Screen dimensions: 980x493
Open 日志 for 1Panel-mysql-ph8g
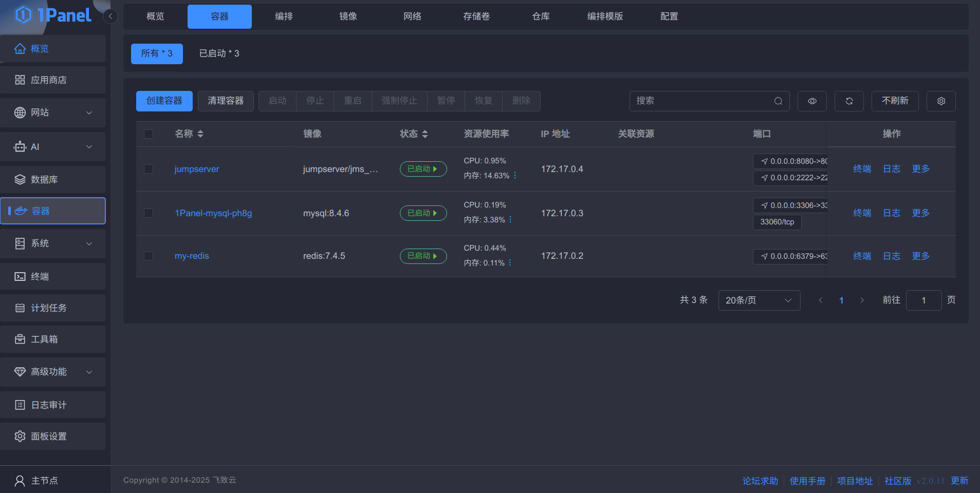click(891, 213)
